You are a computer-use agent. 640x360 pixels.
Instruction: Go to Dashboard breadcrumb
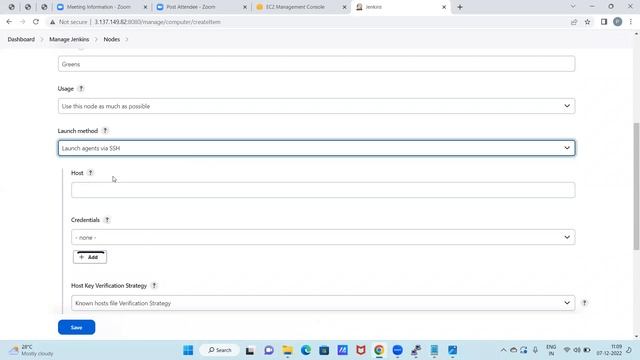21,39
